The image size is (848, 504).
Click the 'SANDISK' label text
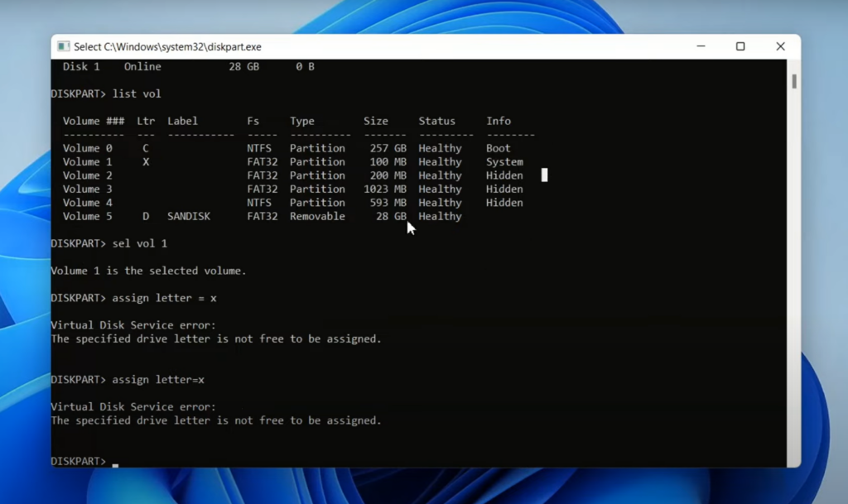click(x=189, y=216)
